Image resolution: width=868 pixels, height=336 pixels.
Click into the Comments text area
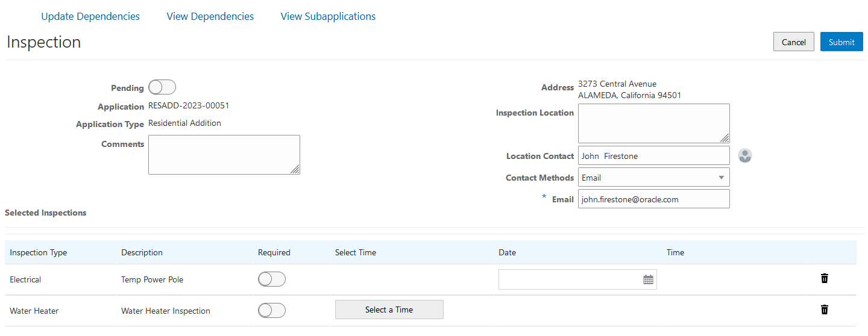click(x=224, y=155)
